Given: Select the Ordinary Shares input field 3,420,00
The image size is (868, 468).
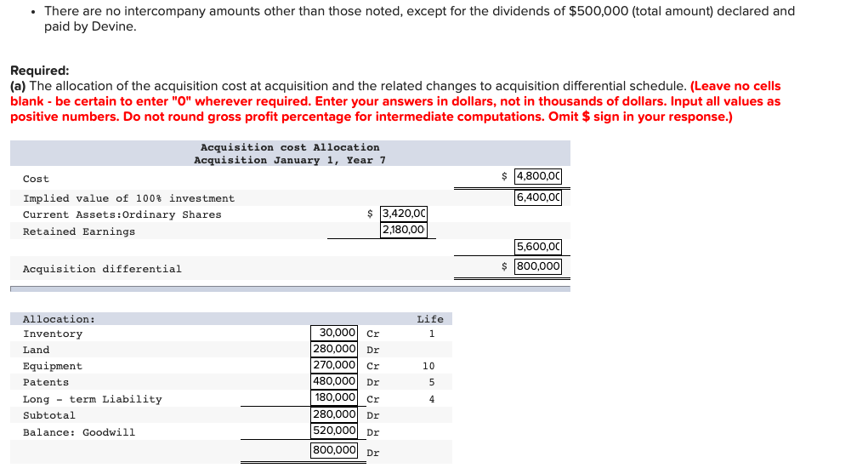Looking at the screenshot, I should coord(404,214).
